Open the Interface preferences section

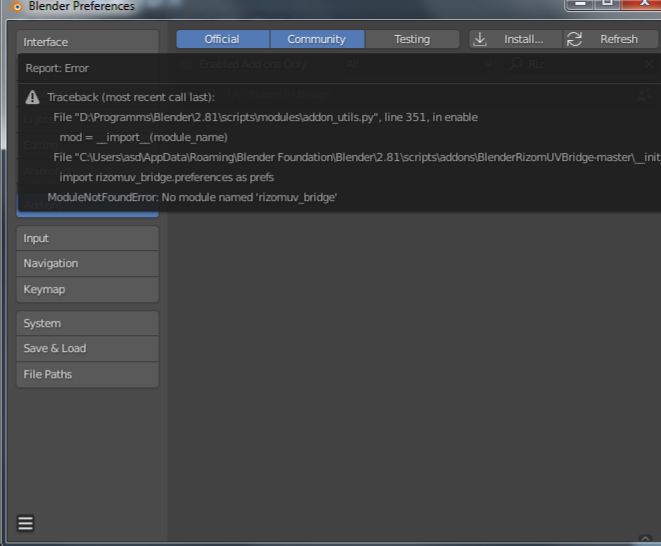(x=88, y=42)
